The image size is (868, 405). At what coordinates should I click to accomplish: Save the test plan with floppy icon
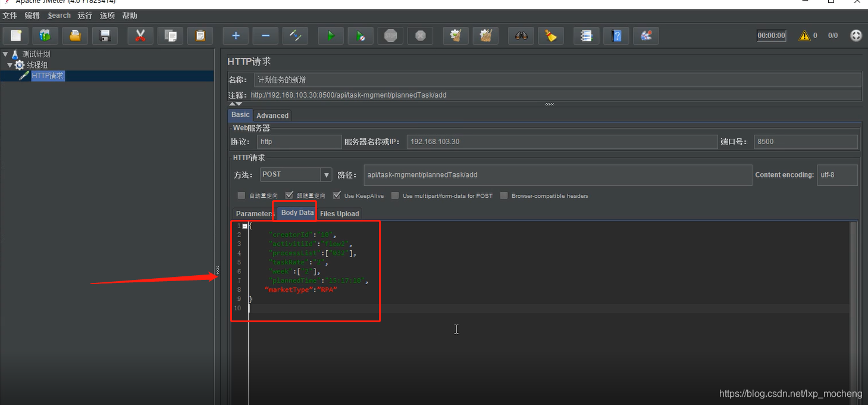pyautogui.click(x=105, y=36)
